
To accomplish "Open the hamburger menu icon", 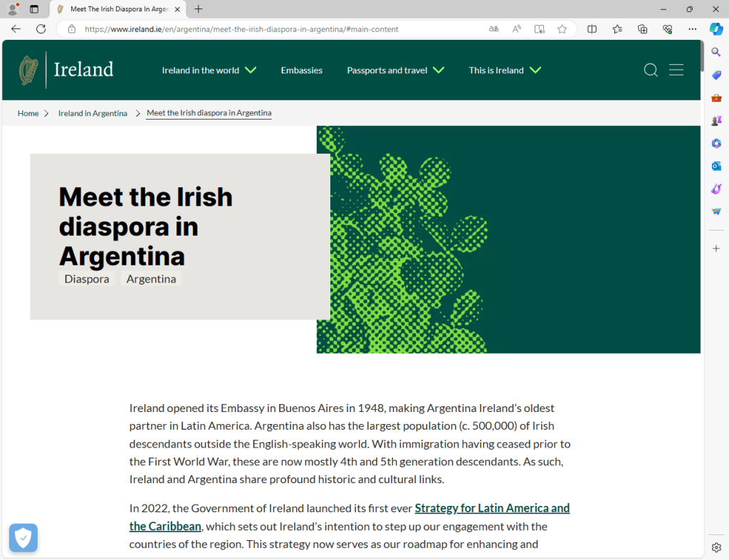I will (676, 70).
